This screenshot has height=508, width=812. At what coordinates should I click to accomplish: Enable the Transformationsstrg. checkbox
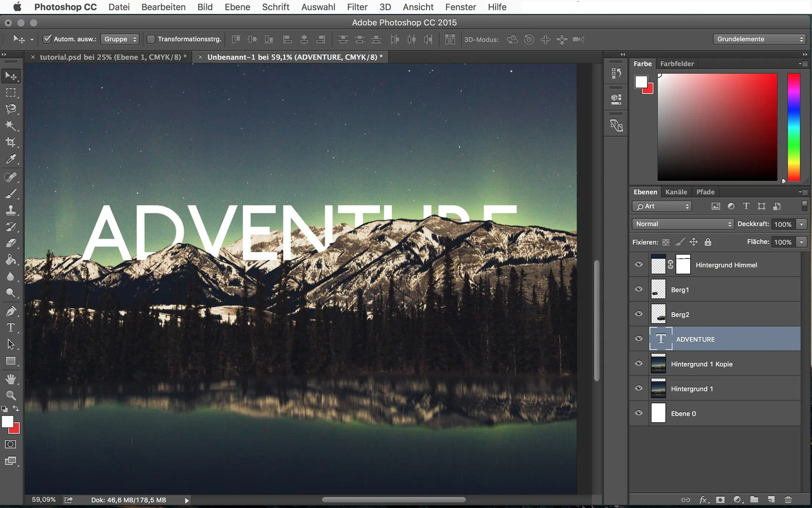click(x=151, y=39)
